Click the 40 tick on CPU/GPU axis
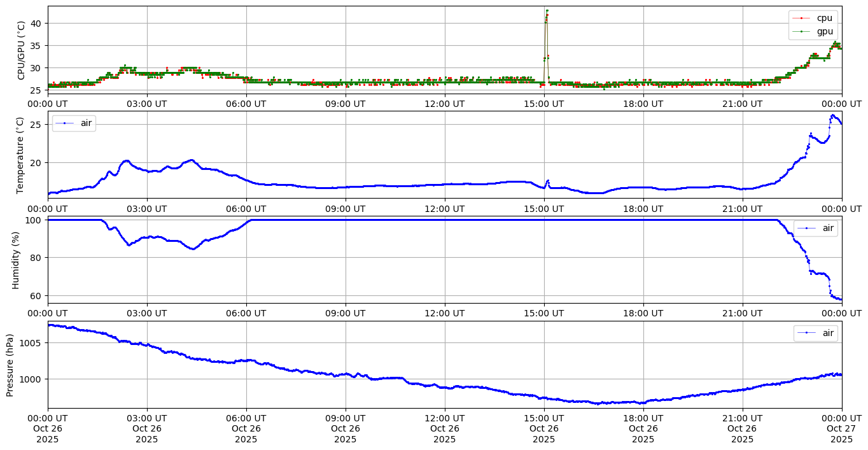Viewport: 868px width, 450px height. 37,24
